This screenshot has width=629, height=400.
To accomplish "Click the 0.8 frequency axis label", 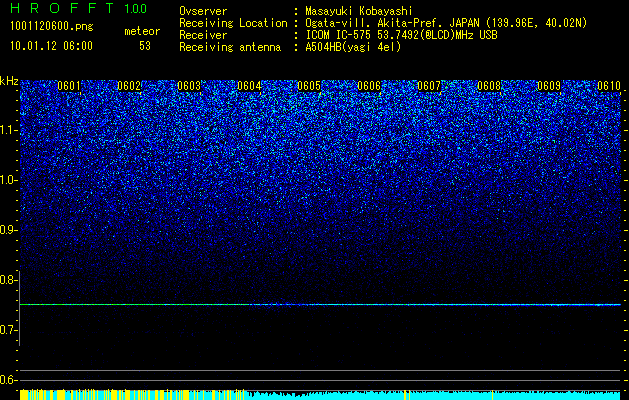I will tap(9, 280).
